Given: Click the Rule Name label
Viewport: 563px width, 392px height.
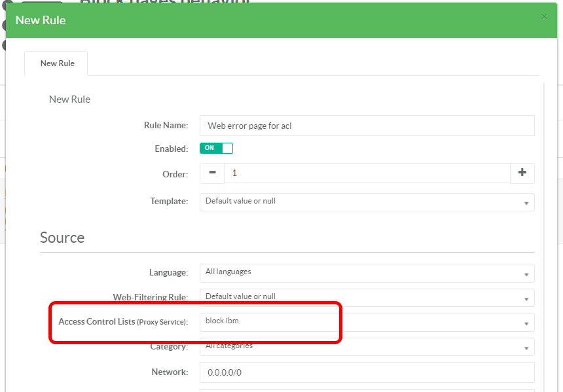Looking at the screenshot, I should coord(166,125).
